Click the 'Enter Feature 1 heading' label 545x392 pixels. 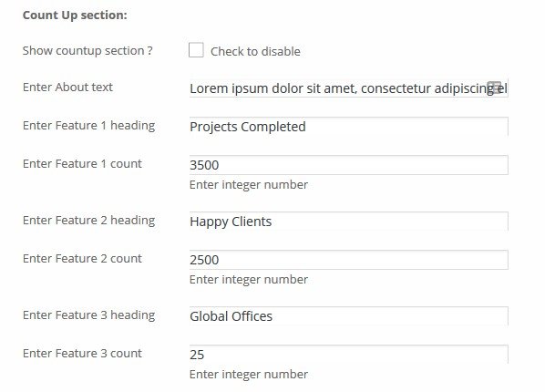click(x=89, y=126)
